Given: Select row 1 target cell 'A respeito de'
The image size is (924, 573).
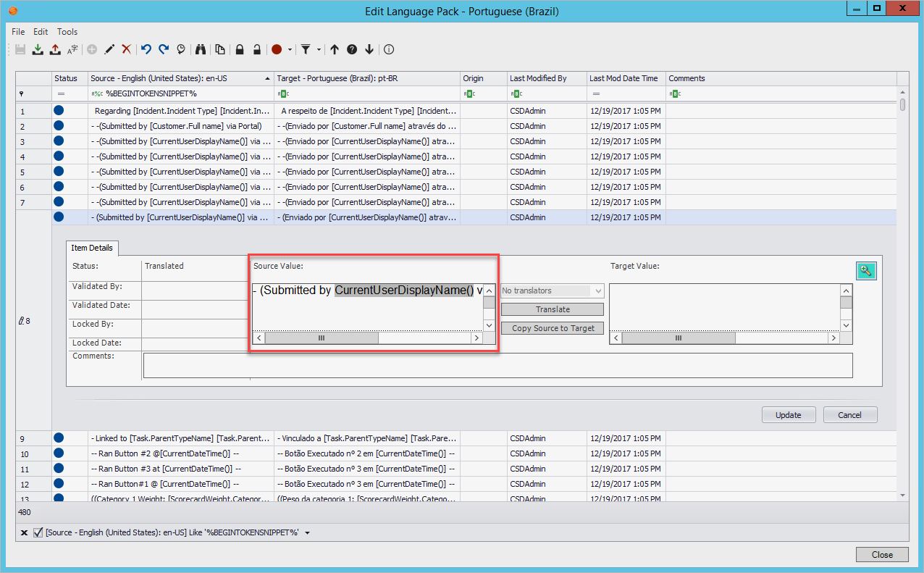Looking at the screenshot, I should point(367,111).
